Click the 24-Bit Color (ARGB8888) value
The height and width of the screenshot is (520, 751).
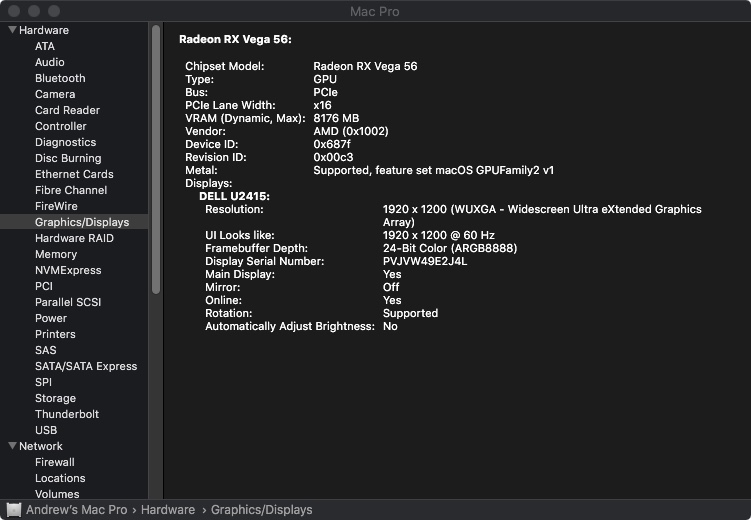click(x=450, y=248)
